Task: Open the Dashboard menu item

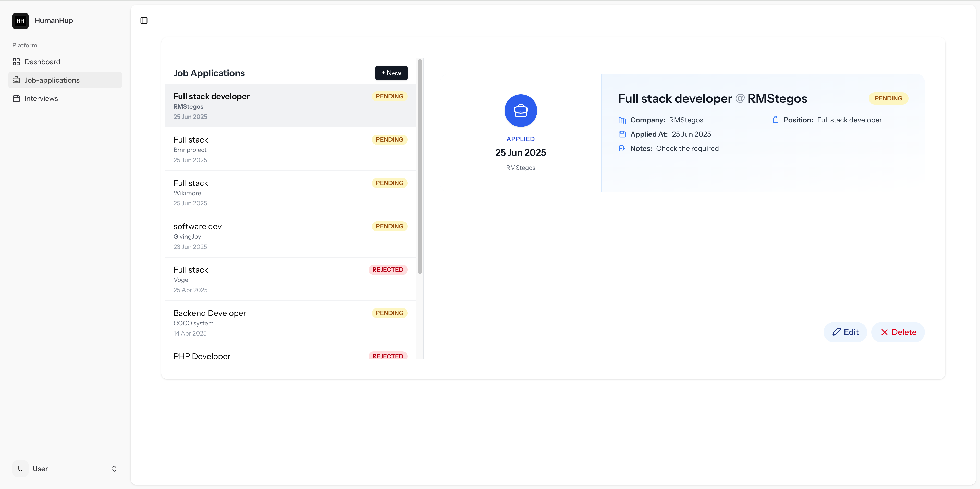Action: [x=65, y=61]
